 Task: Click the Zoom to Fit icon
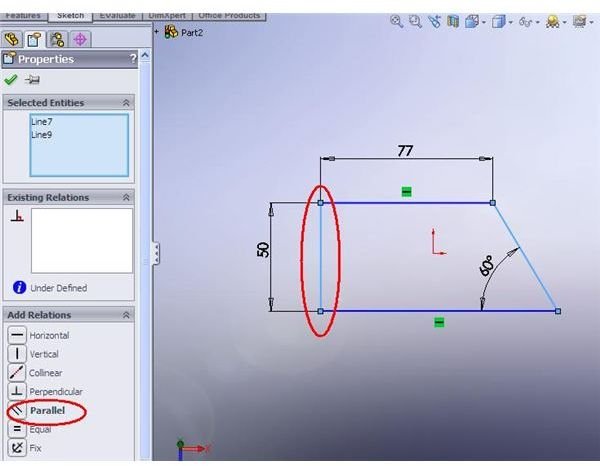pos(396,21)
